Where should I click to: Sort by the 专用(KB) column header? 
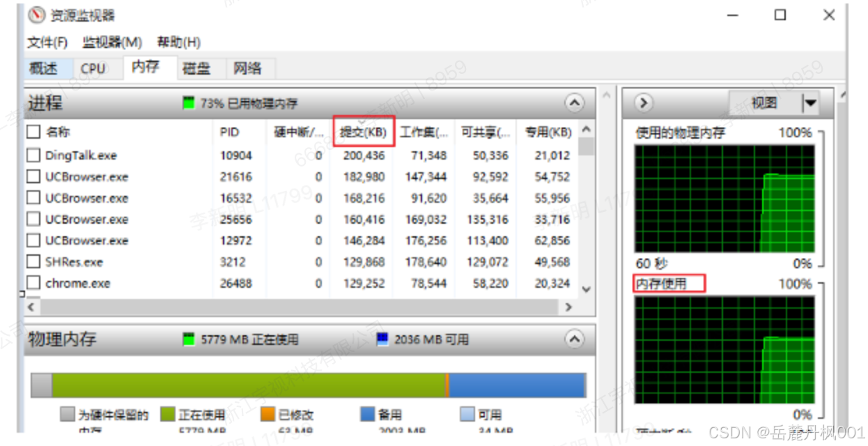[x=548, y=132]
